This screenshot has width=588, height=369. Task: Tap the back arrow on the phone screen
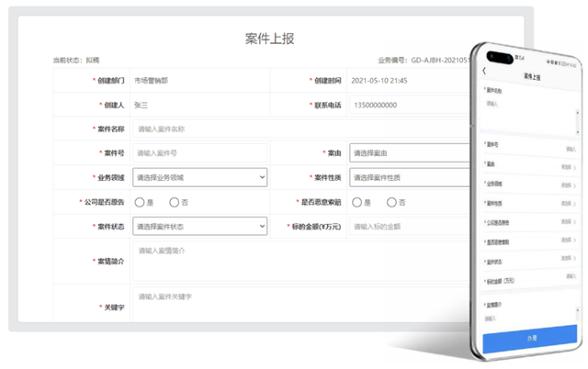pyautogui.click(x=484, y=73)
